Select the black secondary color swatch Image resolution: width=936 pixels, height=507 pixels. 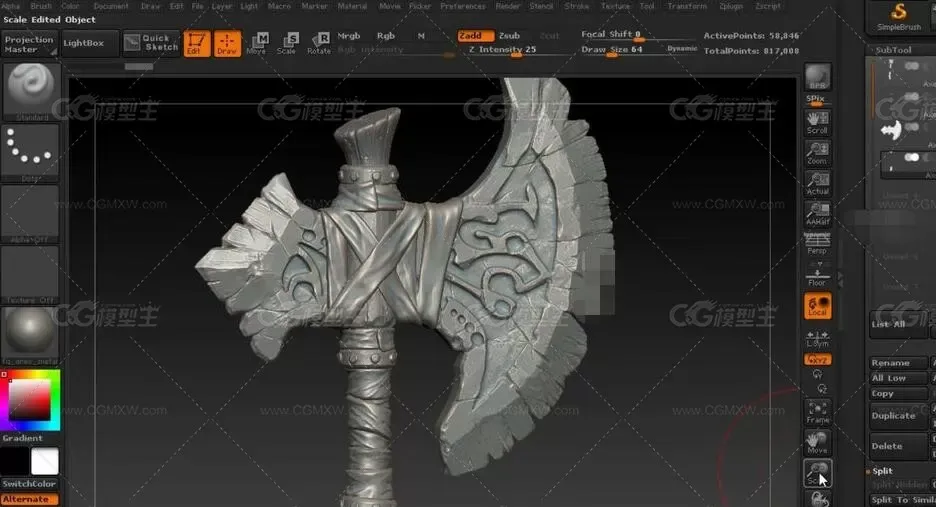click(x=14, y=461)
